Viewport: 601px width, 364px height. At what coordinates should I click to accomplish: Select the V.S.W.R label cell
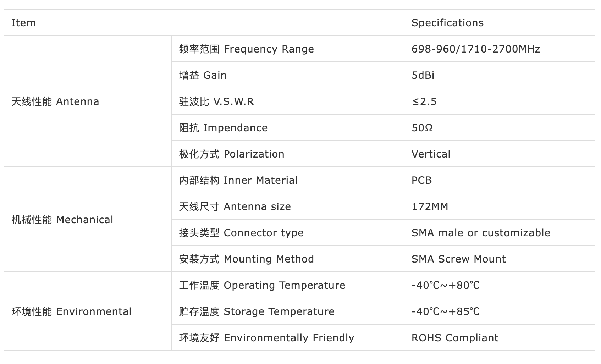click(287, 101)
